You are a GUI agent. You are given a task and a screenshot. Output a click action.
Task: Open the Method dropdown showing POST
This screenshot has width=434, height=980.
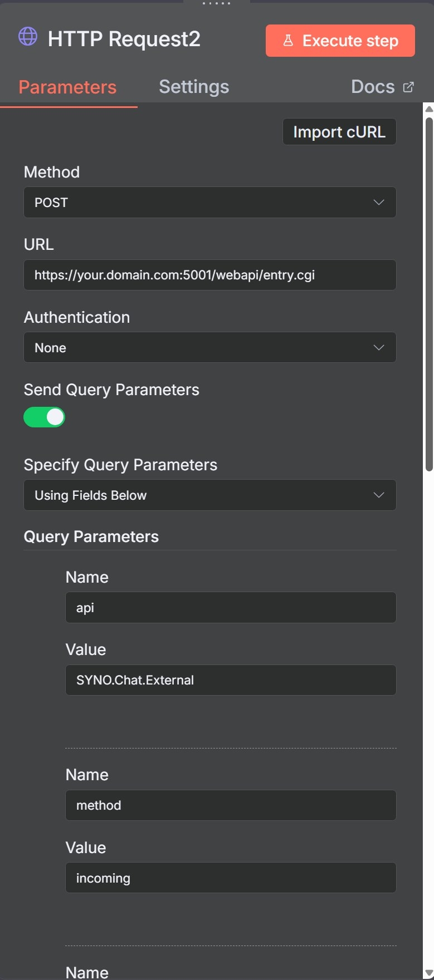[209, 203]
